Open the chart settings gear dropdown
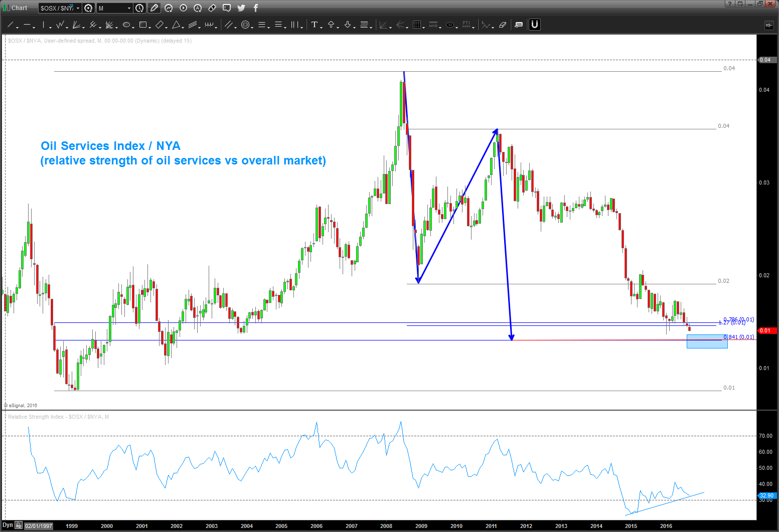This screenshot has width=779, height=532. click(x=89, y=8)
